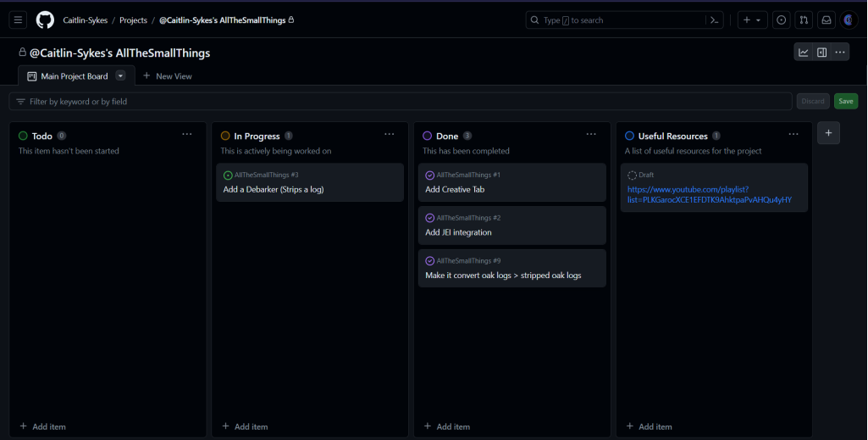The width and height of the screenshot is (868, 440).
Task: Open the Todo column options menu
Action: (187, 134)
